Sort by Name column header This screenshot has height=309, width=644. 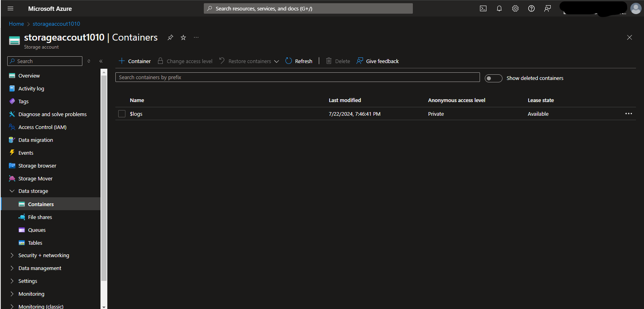coord(137,100)
